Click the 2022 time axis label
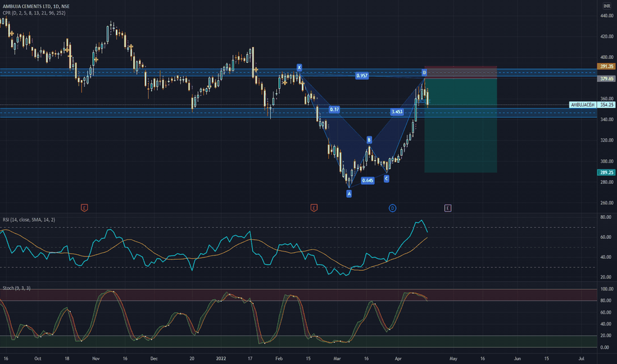Viewport: 617px width, 364px height. 221,359
